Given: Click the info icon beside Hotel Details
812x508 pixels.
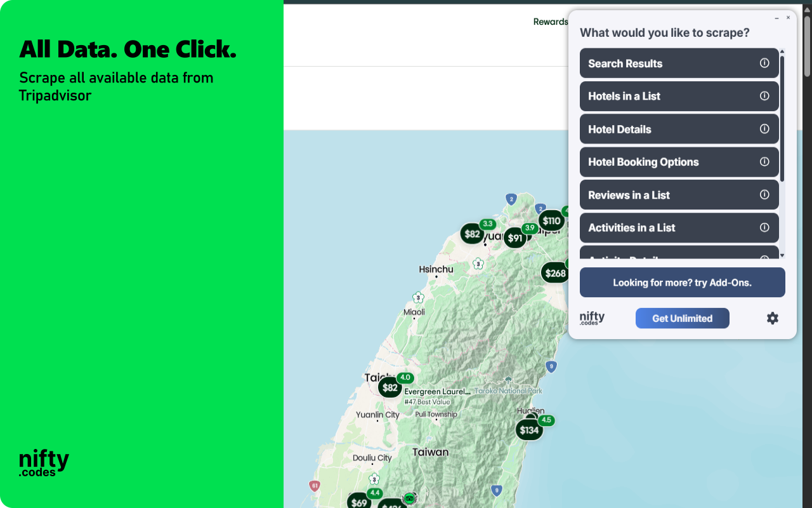Looking at the screenshot, I should click(x=766, y=129).
